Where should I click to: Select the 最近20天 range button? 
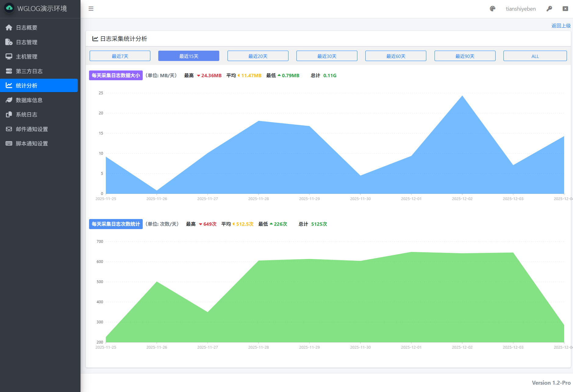point(258,56)
